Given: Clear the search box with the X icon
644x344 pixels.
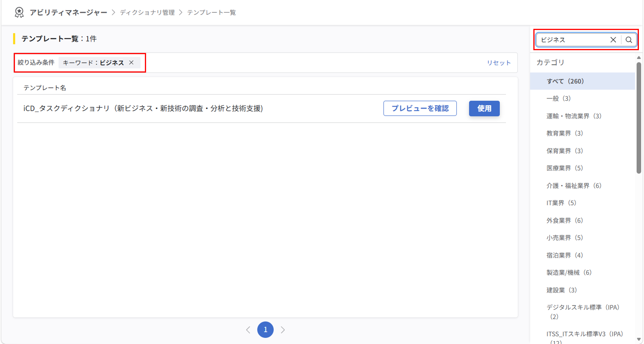Looking at the screenshot, I should tap(613, 40).
